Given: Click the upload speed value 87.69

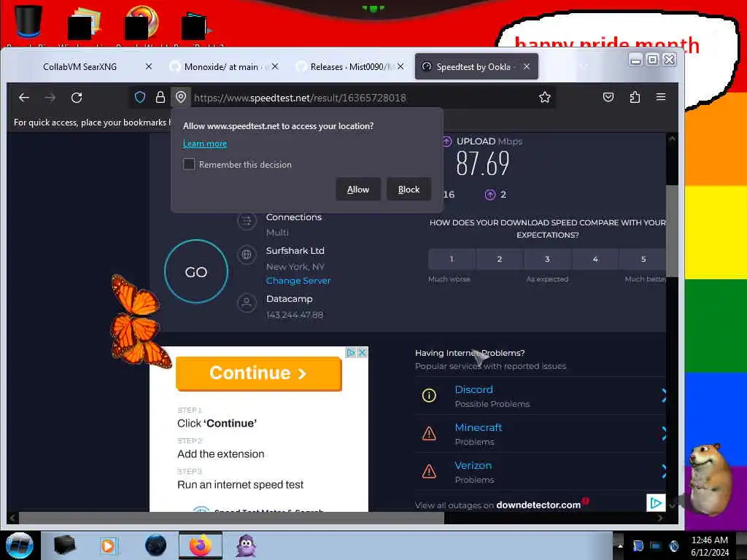Looking at the screenshot, I should (x=483, y=163).
